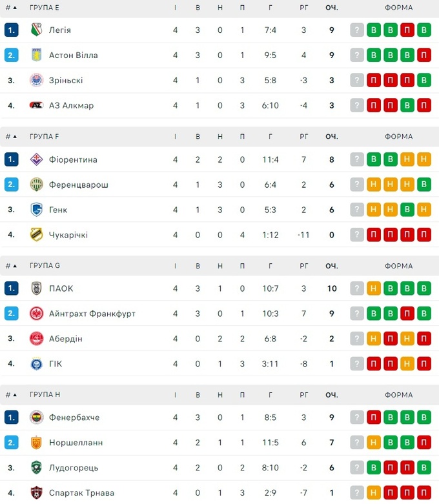Click the Легія club crest

(x=36, y=30)
